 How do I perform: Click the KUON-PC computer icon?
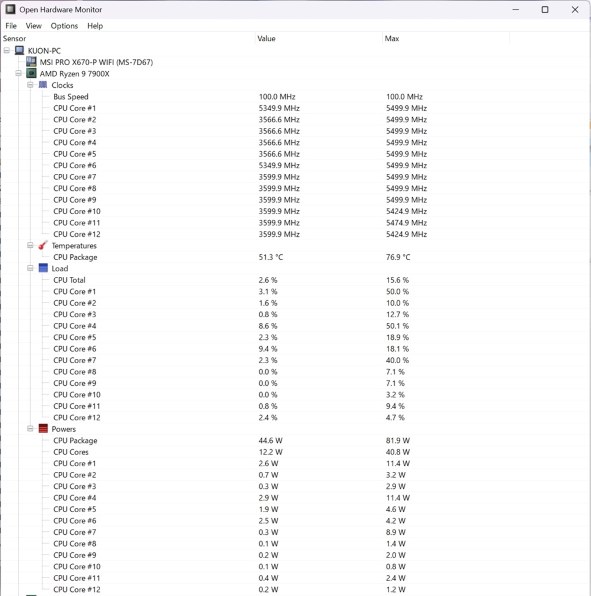(x=19, y=50)
